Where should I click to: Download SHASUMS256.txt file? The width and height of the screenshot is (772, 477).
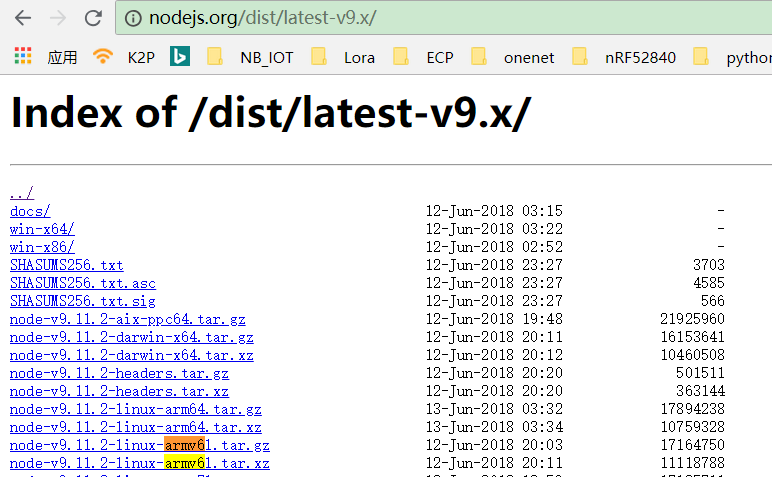click(66, 265)
